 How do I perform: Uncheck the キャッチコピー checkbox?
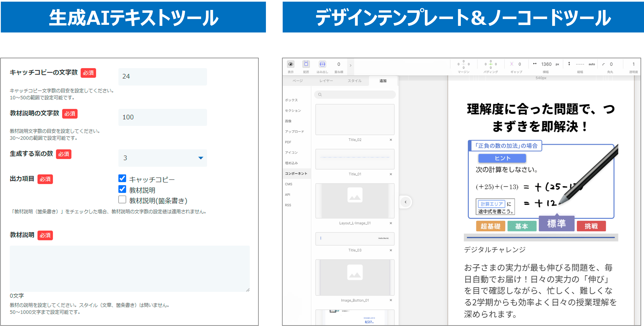click(122, 178)
